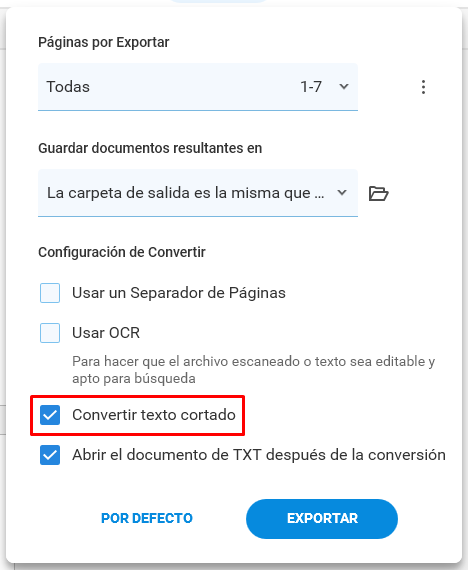Click the Páginas por Exportar heading

click(x=104, y=43)
